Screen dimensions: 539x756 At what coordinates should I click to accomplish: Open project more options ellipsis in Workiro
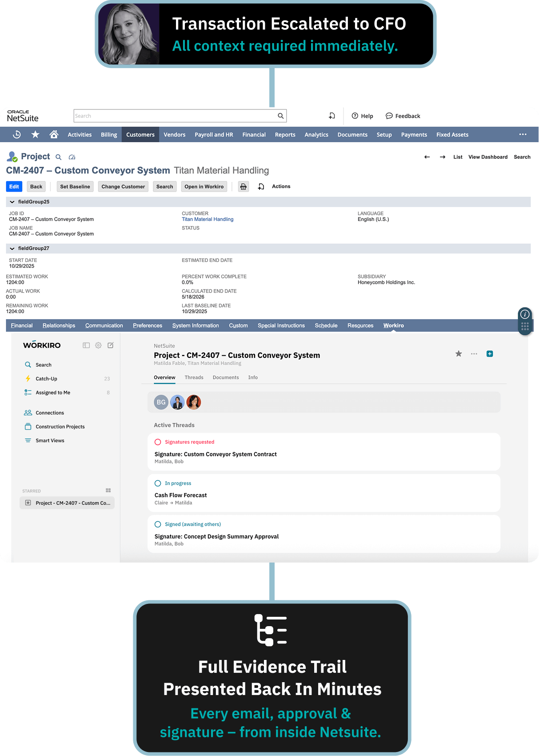(474, 354)
